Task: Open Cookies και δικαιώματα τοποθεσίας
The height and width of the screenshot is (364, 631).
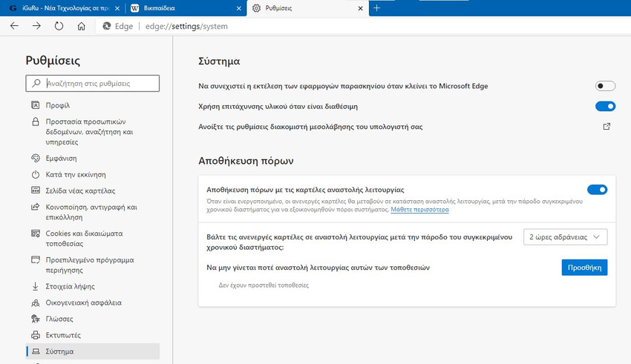Action: pyautogui.click(x=93, y=239)
